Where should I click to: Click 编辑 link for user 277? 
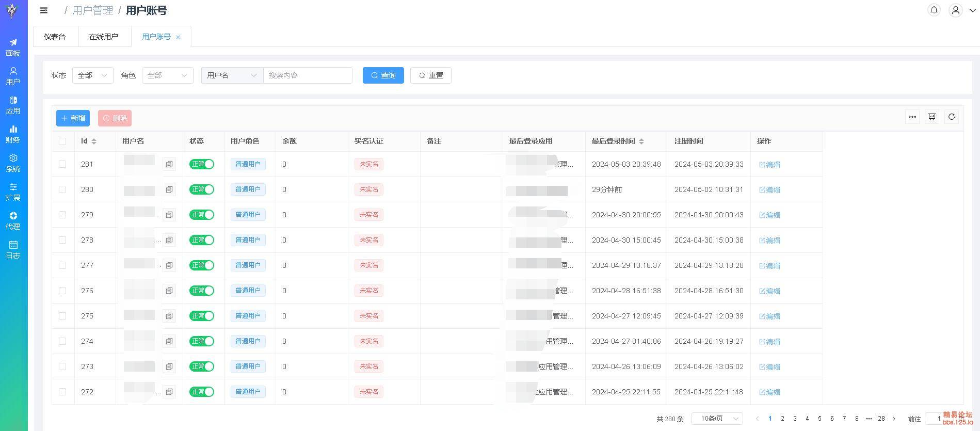[769, 265]
